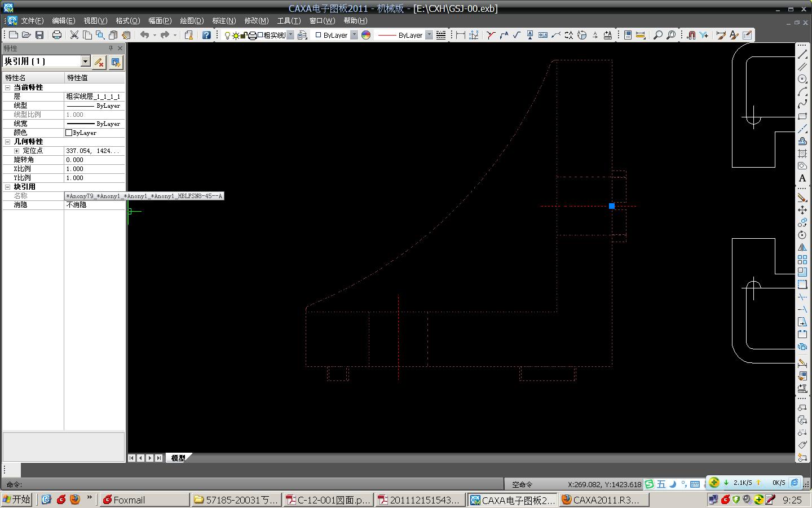Click the magnet snap settings icon

[x=691, y=35]
